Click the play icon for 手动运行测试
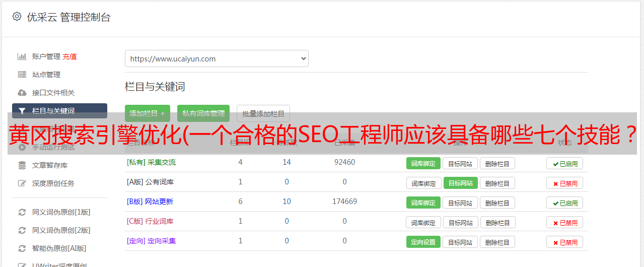 coord(22,147)
